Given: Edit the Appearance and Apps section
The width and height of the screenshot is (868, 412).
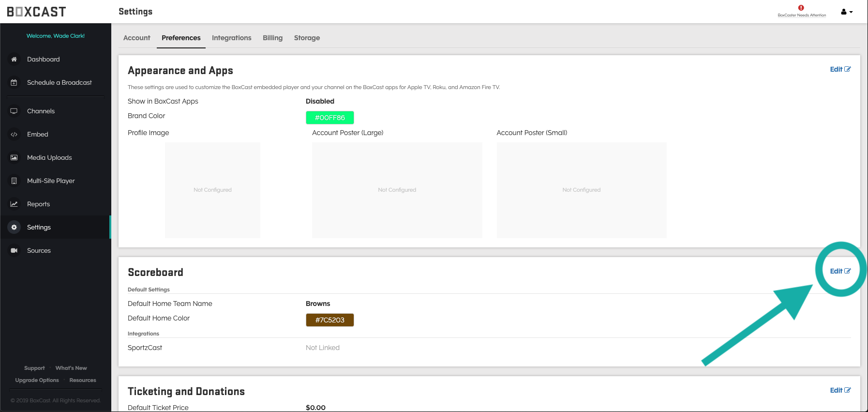Looking at the screenshot, I should (x=840, y=69).
